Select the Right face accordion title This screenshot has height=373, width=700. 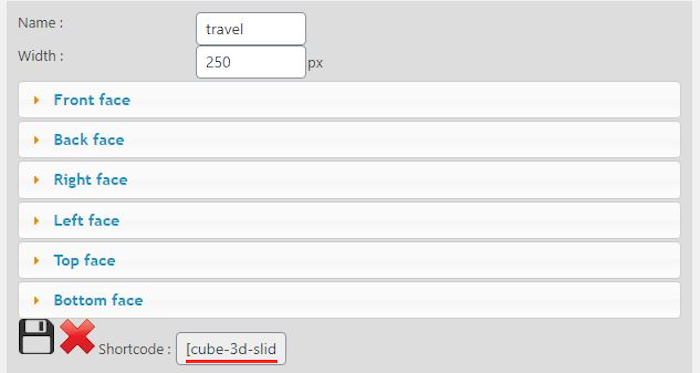coord(91,180)
